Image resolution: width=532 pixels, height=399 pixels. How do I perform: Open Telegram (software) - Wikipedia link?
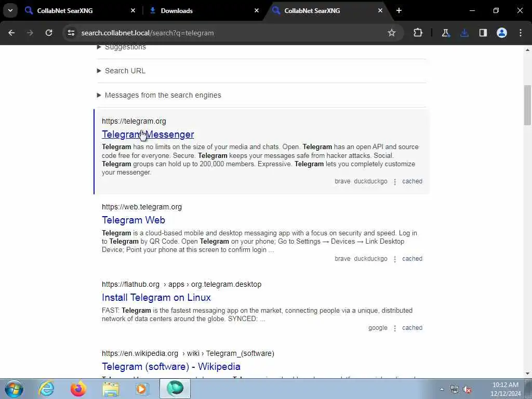(x=171, y=367)
